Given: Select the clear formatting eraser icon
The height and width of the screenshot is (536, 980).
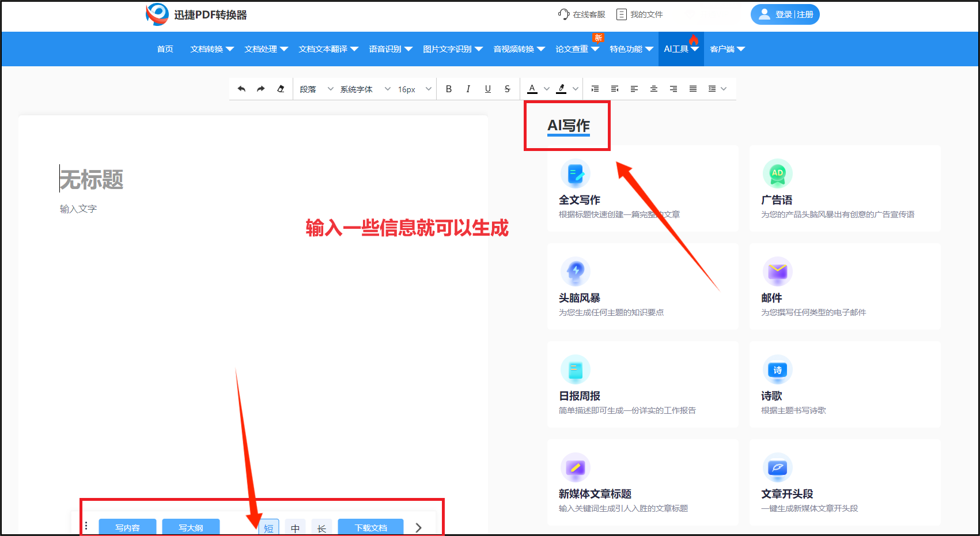Looking at the screenshot, I should 281,88.
